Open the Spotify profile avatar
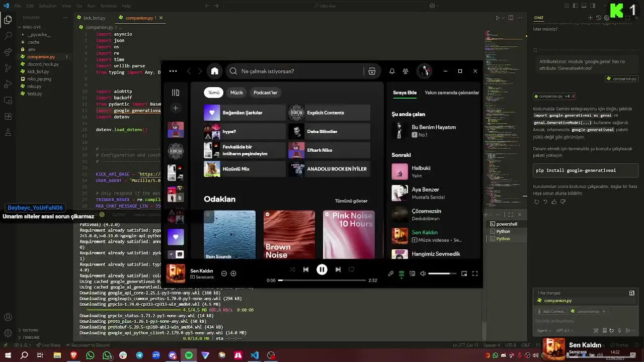This screenshot has width=644, height=362. tap(425, 71)
